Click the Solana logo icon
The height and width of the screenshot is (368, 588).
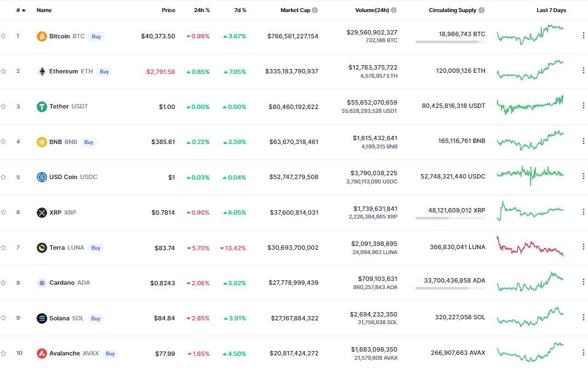pyautogui.click(x=42, y=318)
